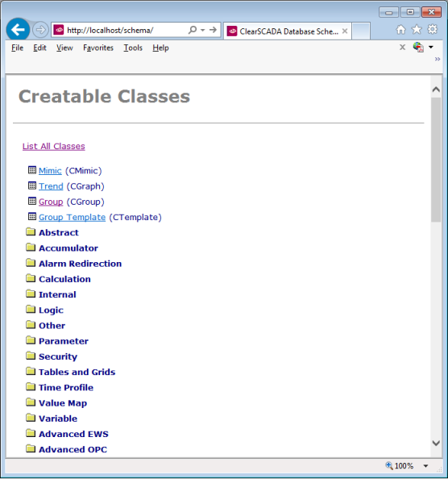Click the Security folder icon
448x479 pixels.
click(x=31, y=356)
